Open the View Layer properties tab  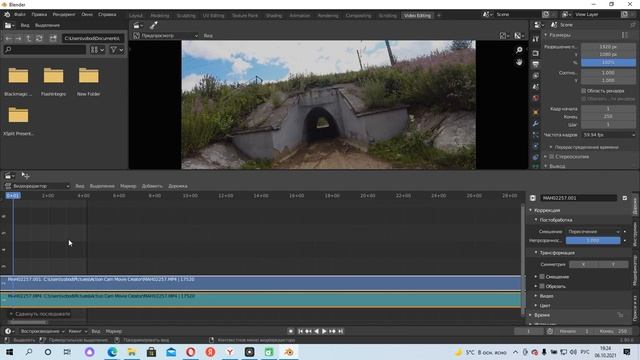tap(536, 76)
